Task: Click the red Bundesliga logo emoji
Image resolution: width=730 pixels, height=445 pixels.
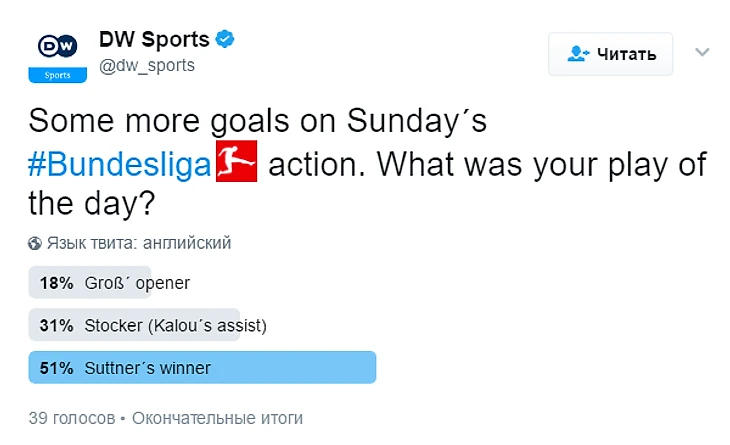Action: (x=236, y=162)
